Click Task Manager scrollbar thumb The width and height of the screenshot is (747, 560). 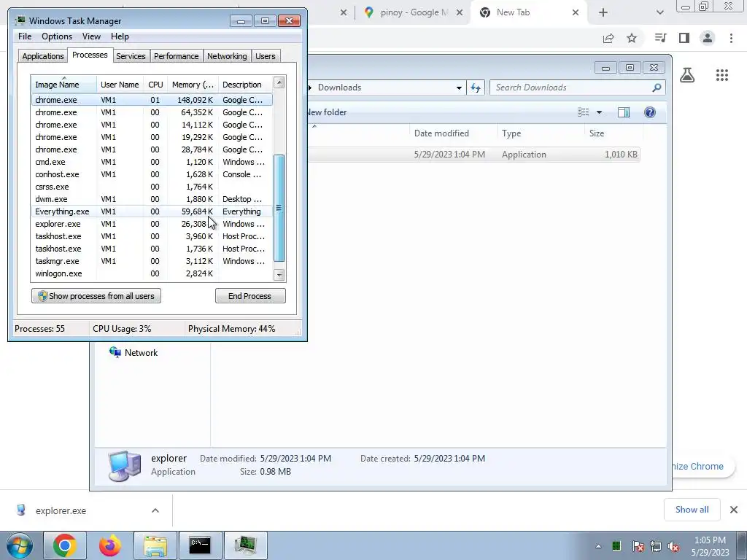pos(279,208)
